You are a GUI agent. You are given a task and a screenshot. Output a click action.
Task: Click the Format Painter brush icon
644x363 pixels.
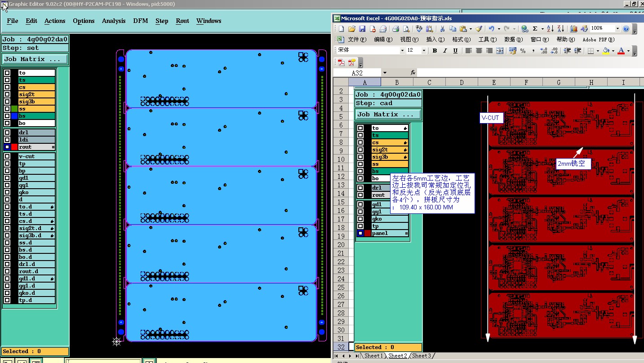[479, 29]
